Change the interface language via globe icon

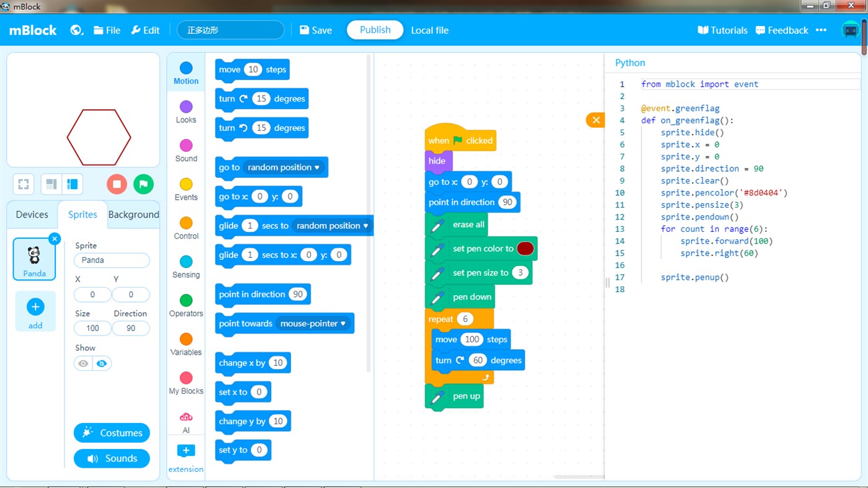[76, 30]
